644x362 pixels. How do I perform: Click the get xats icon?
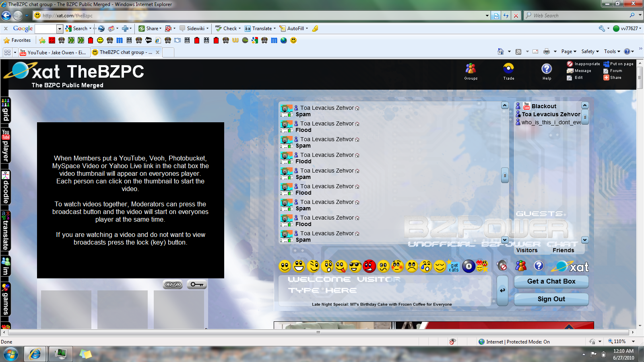coord(454,266)
